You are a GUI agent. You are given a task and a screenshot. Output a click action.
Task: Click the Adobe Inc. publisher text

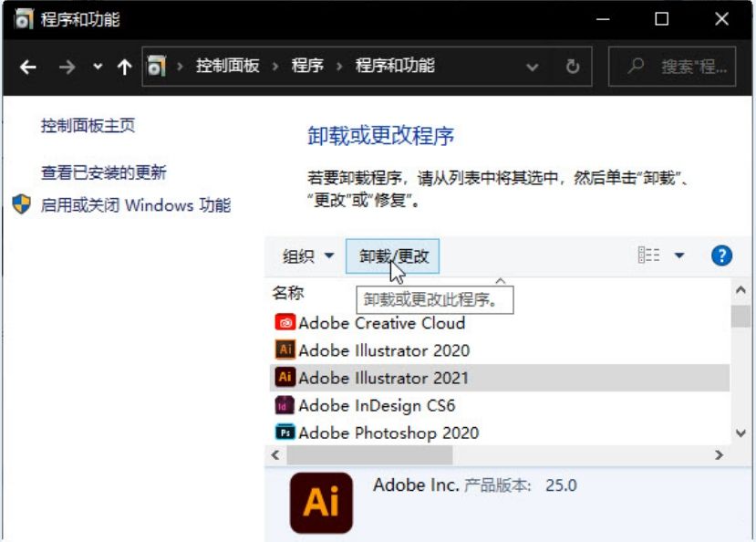(416, 485)
